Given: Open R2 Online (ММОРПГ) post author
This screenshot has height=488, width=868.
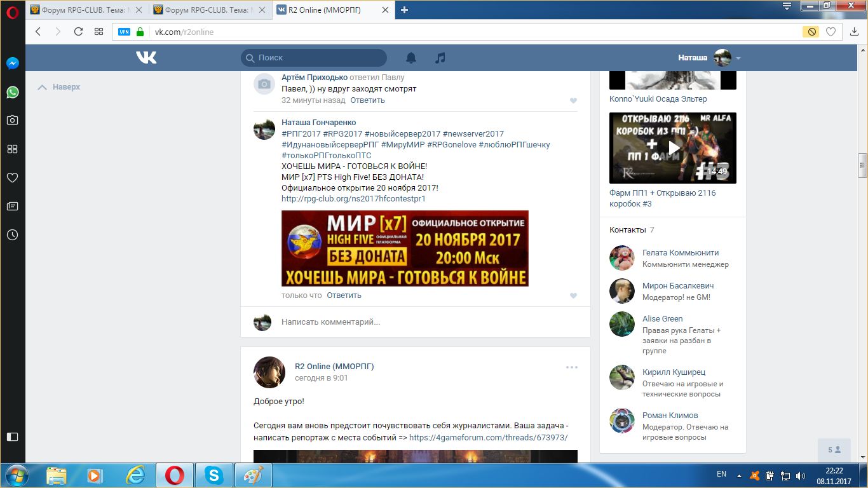Looking at the screenshot, I should point(334,367).
